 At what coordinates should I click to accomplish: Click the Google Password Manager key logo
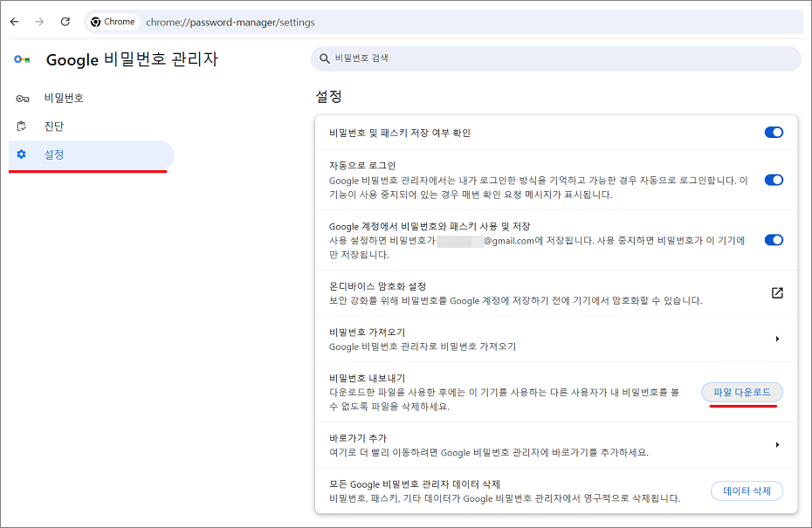pyautogui.click(x=22, y=59)
